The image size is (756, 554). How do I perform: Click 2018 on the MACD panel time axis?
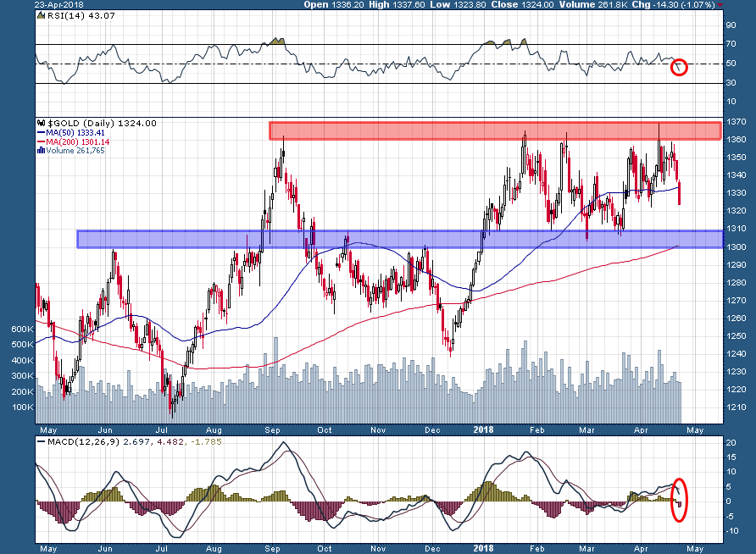[484, 548]
